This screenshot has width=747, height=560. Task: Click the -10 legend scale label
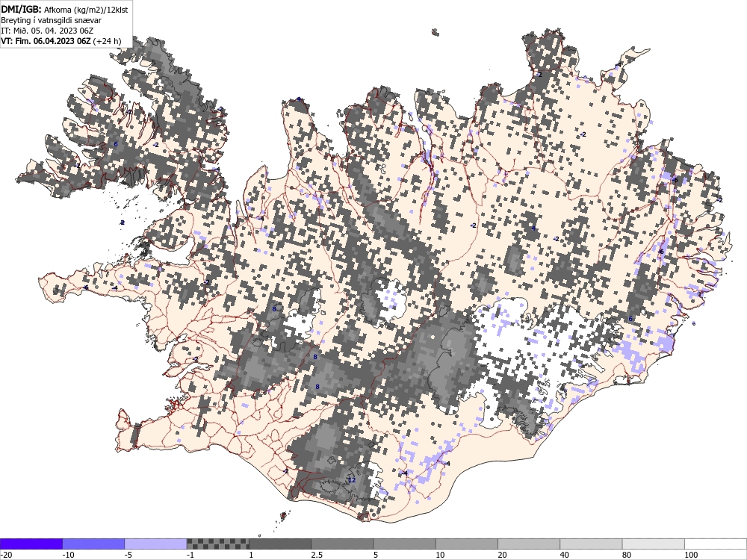[68, 555]
